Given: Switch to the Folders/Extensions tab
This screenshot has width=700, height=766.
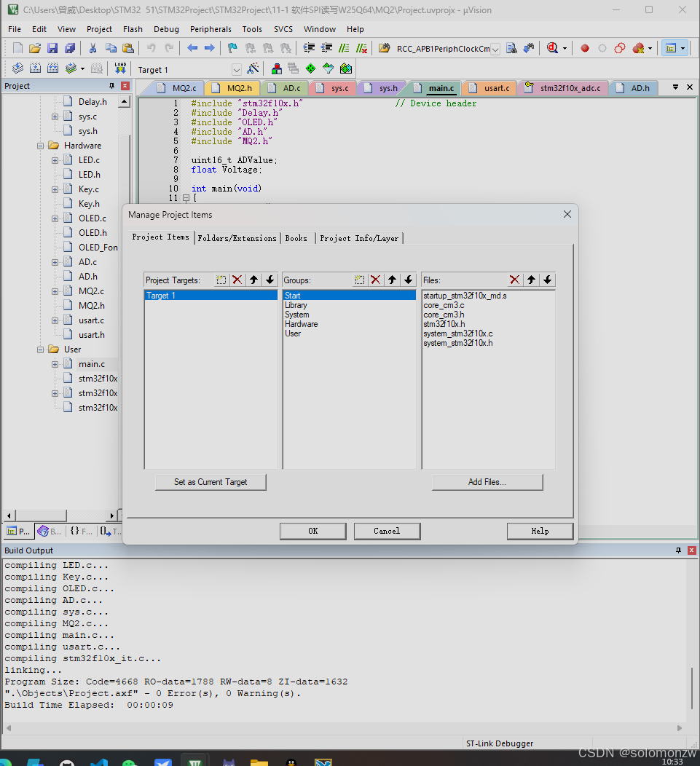Looking at the screenshot, I should [237, 238].
